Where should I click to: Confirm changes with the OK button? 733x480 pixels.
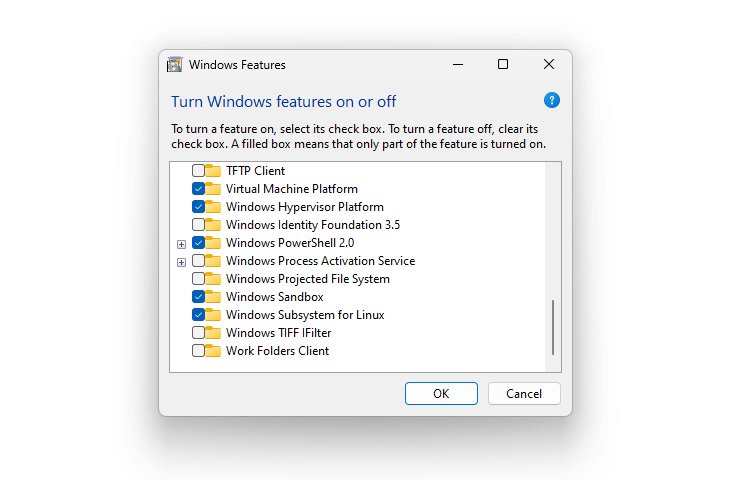pyautogui.click(x=441, y=394)
